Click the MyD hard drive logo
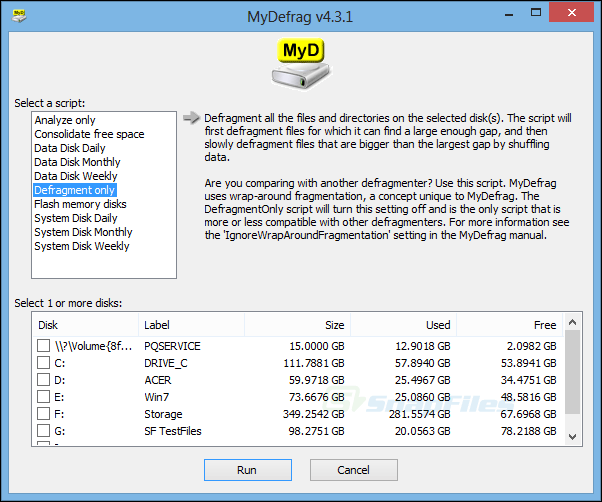 pos(301,64)
